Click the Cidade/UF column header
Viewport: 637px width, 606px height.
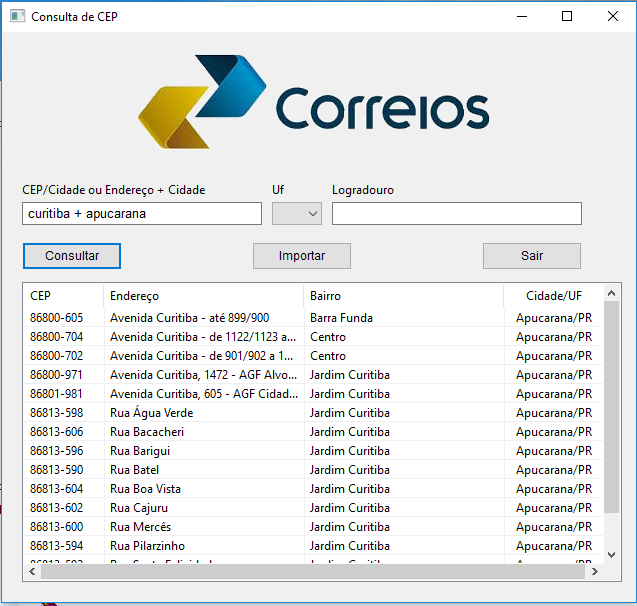click(x=553, y=296)
